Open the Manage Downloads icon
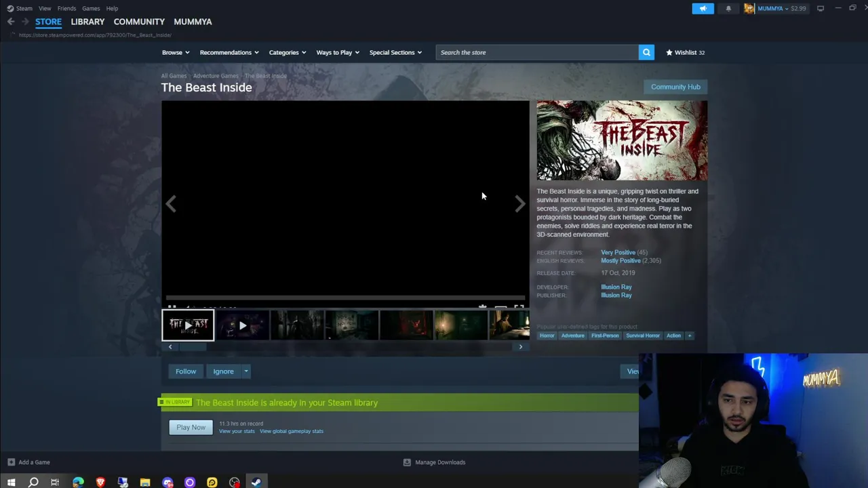868x488 pixels. 407,462
